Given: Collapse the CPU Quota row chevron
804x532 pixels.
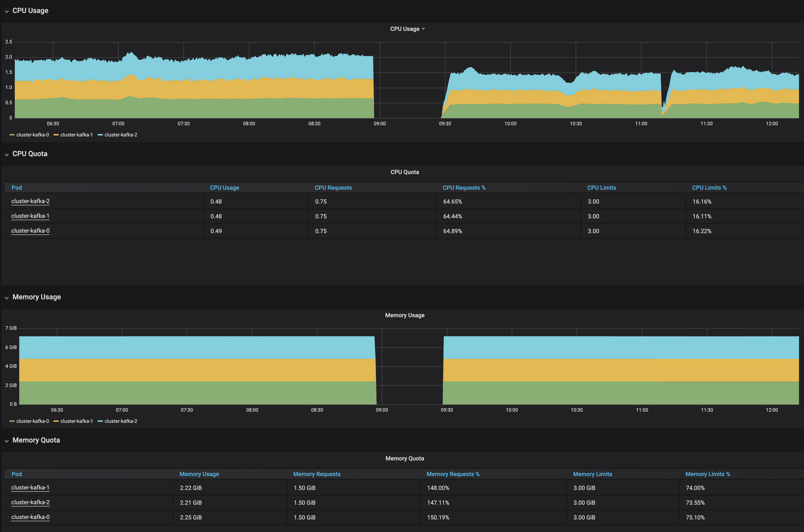Looking at the screenshot, I should (7, 155).
